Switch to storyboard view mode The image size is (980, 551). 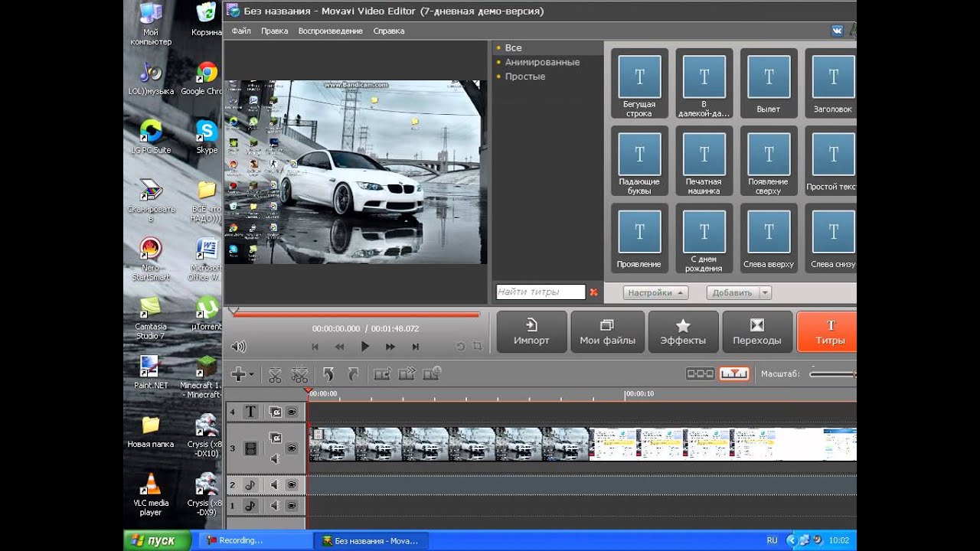(x=700, y=373)
